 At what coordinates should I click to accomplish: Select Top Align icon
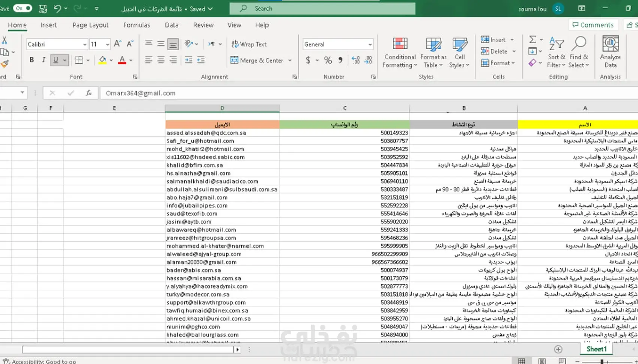click(x=149, y=44)
